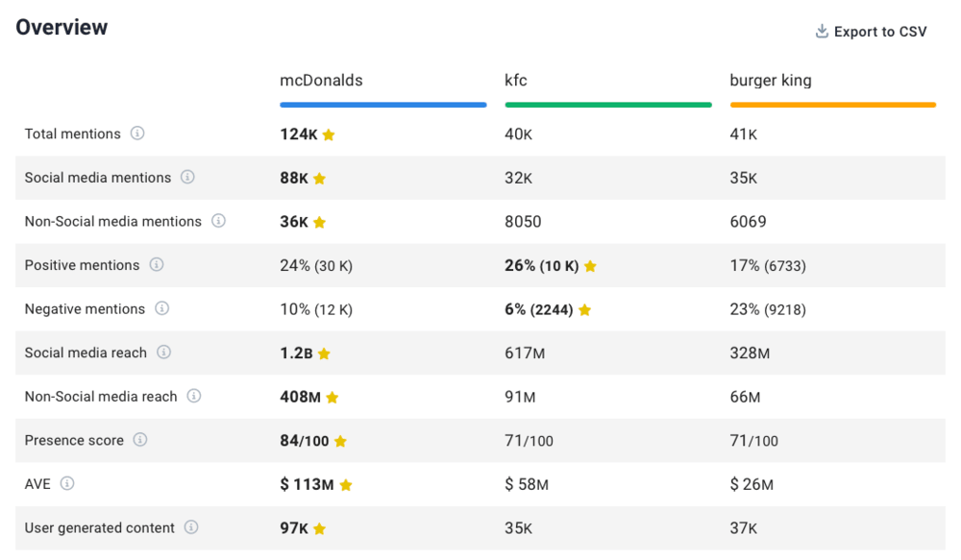The height and width of the screenshot is (560, 961).
Task: Click kfc's 617M social media reach
Action: tap(525, 353)
